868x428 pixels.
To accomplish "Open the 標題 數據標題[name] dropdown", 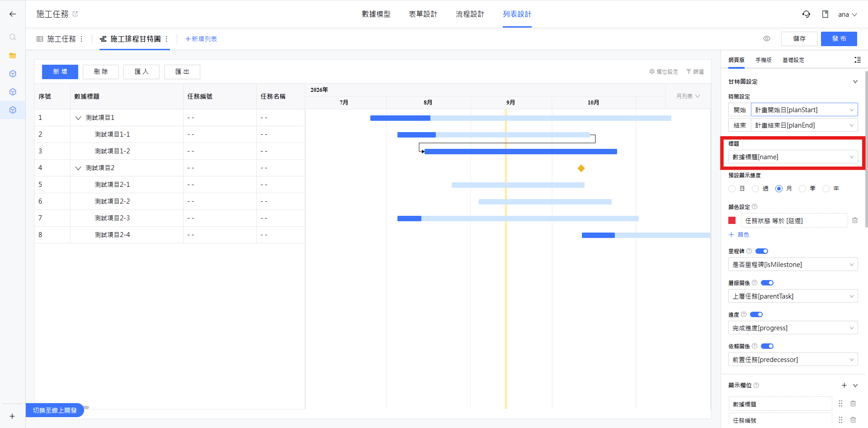I will (793, 157).
